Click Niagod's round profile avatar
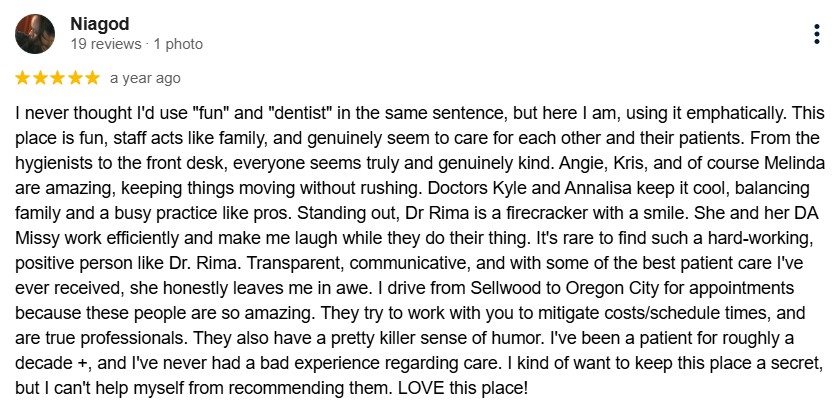Image resolution: width=838 pixels, height=411 pixels. [x=35, y=34]
